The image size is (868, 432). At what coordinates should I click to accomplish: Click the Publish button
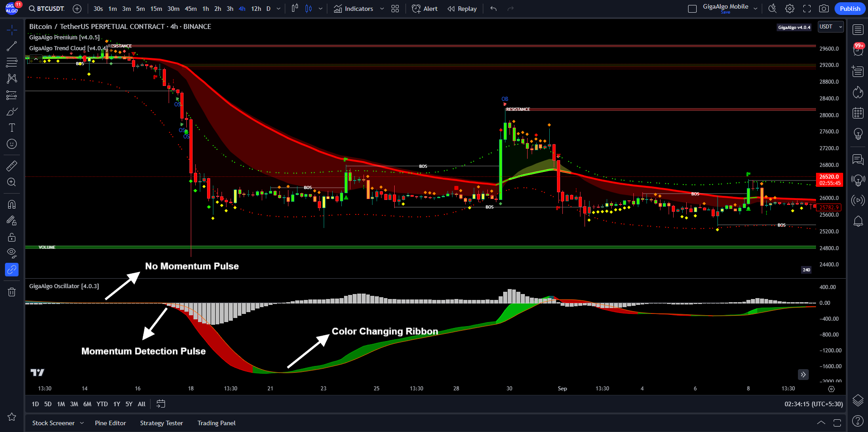coord(850,9)
